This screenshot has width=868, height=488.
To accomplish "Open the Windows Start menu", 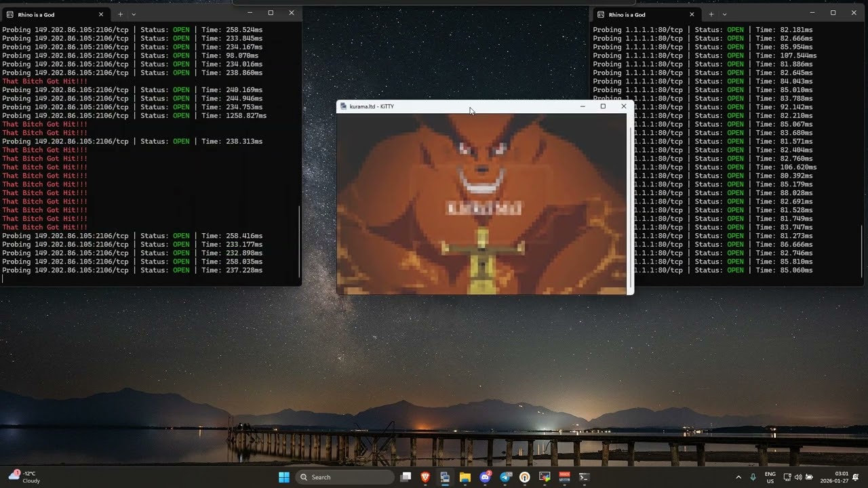I will click(283, 477).
